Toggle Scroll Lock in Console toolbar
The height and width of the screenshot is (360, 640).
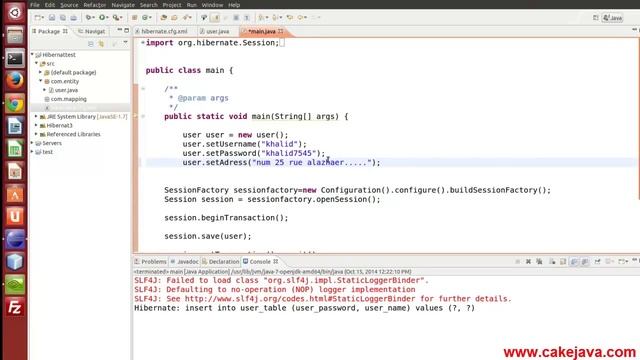pos(563,261)
